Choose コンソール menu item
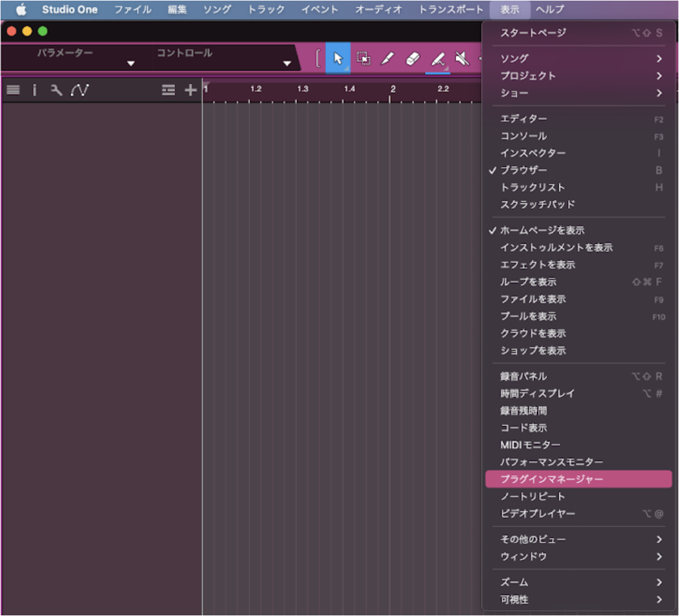 pyautogui.click(x=578, y=136)
